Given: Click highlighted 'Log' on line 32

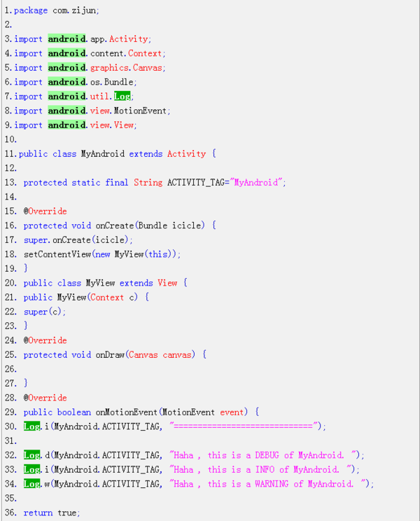Looking at the screenshot, I should [32, 455].
